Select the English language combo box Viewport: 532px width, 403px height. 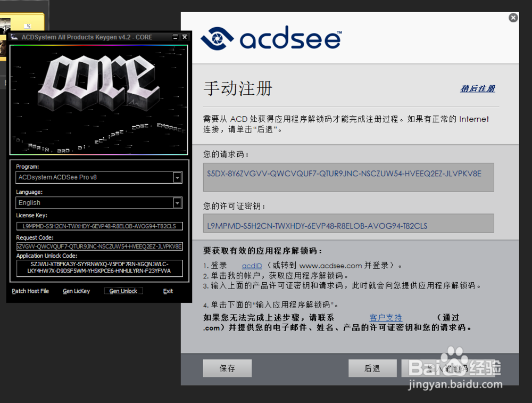tap(99, 203)
